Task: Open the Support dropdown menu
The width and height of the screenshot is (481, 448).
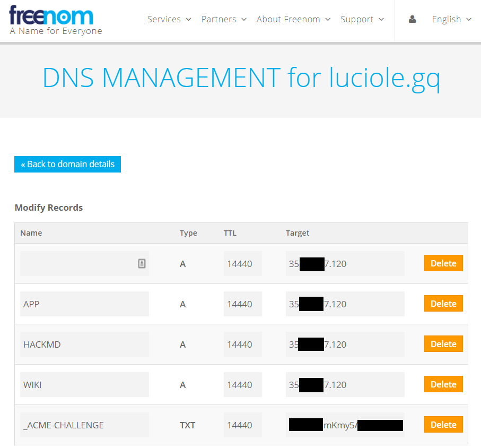Action: [x=362, y=19]
